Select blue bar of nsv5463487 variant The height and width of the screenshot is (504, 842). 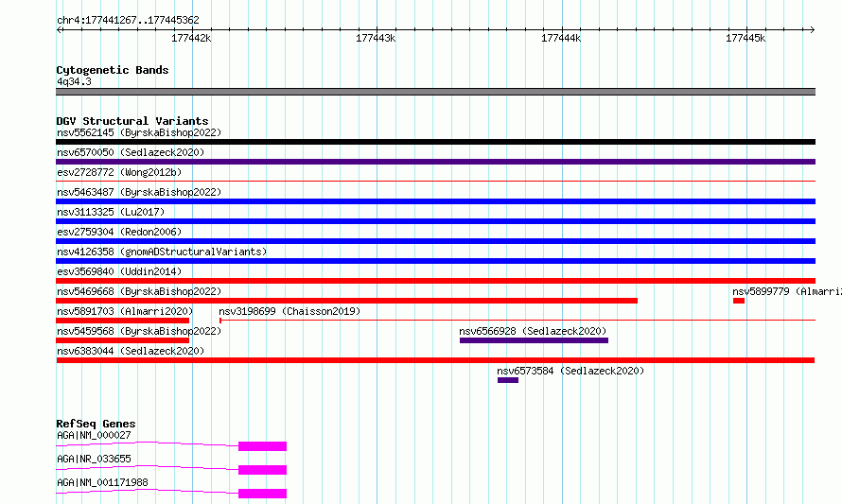(435, 201)
